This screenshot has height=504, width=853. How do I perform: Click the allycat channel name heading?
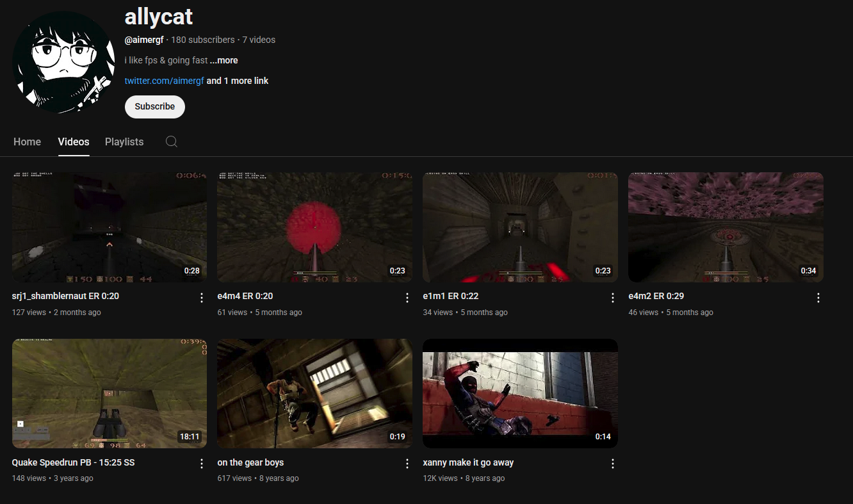[159, 17]
